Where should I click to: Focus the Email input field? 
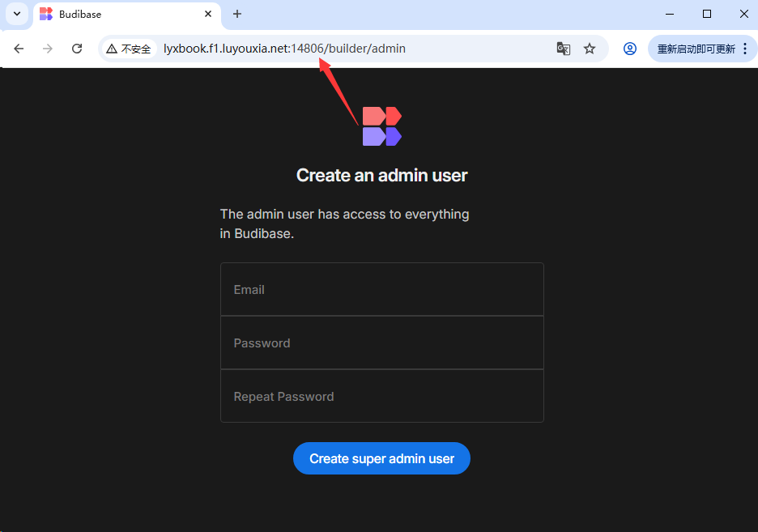pyautogui.click(x=381, y=290)
